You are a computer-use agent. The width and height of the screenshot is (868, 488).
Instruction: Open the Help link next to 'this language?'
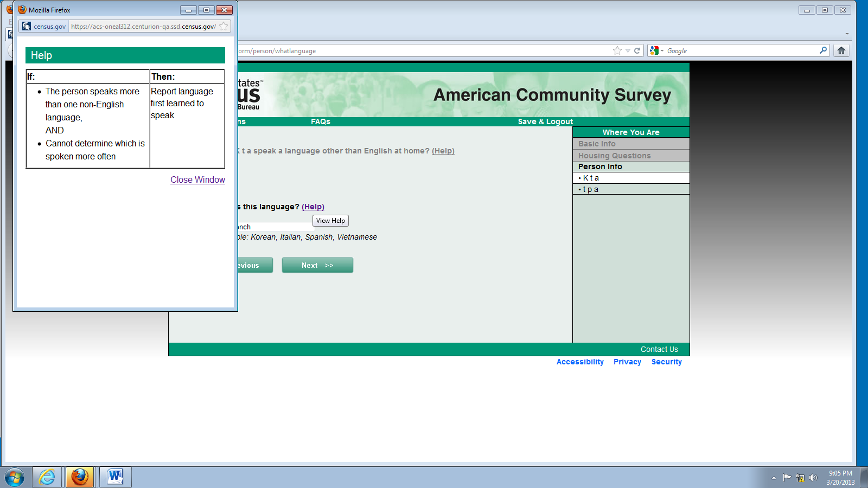click(x=313, y=207)
